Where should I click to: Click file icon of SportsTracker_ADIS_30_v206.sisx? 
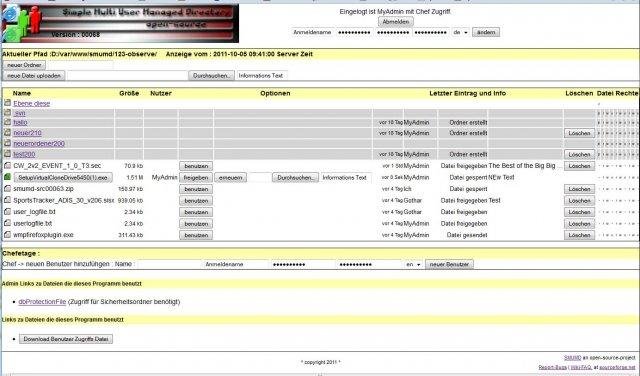[x=7, y=200]
